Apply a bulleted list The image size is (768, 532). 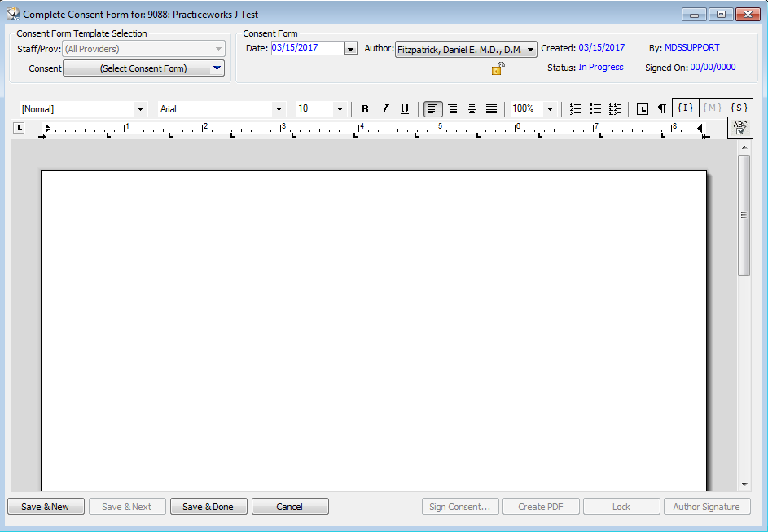595,108
